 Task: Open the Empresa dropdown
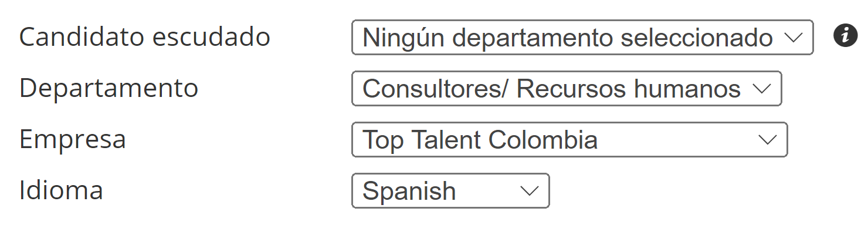tap(569, 140)
